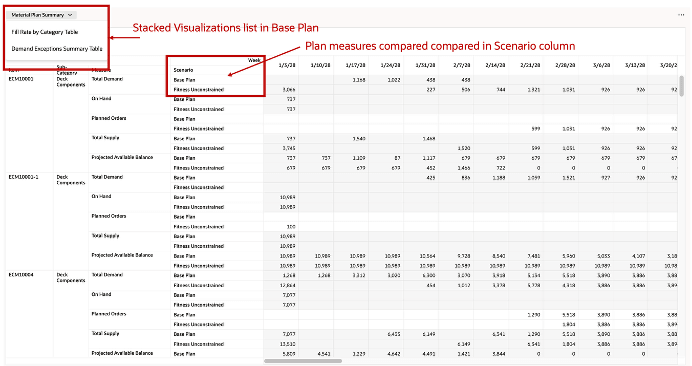Click item cell ECM10001
This screenshot has height=366, width=692.
[x=21, y=79]
